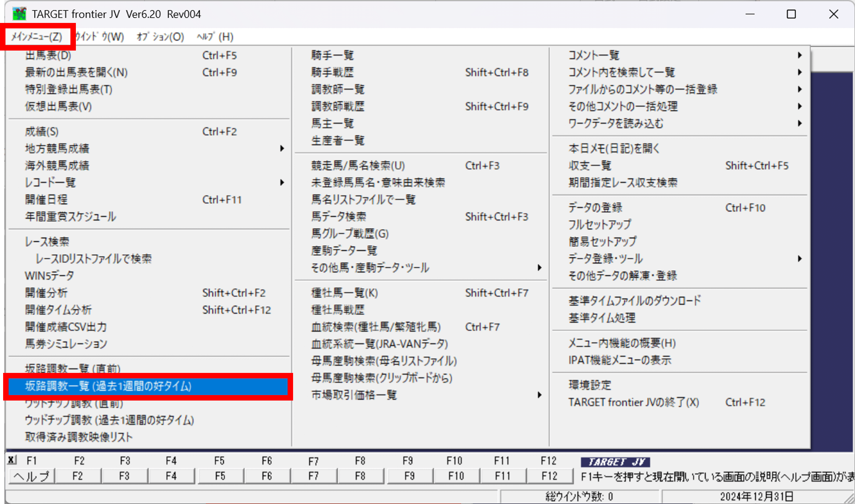The width and height of the screenshot is (855, 504).
Task: Expand 地方競馬成績 submenu
Action: 149,149
